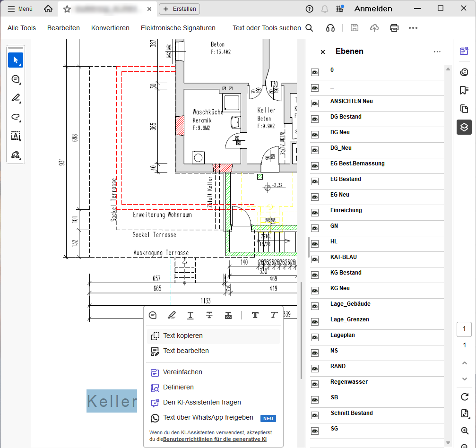
Task: Open the help question mark icon
Action: [x=309, y=9]
